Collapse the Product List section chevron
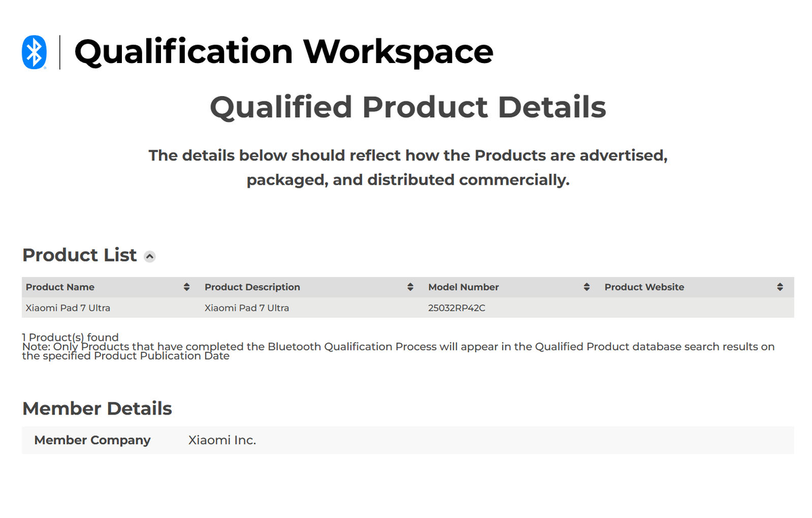Screen dimensions: 812x518 [150, 256]
